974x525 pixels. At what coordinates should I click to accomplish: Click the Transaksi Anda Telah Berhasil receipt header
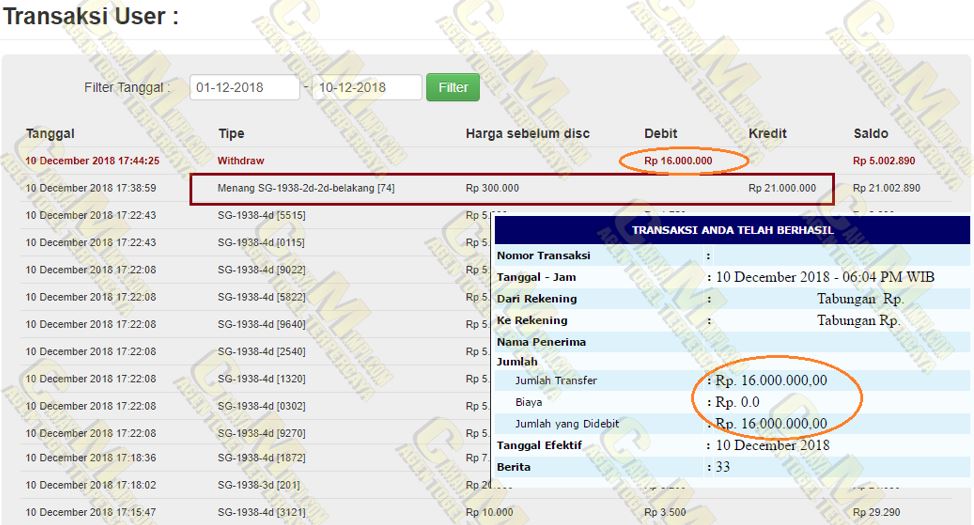tap(732, 230)
